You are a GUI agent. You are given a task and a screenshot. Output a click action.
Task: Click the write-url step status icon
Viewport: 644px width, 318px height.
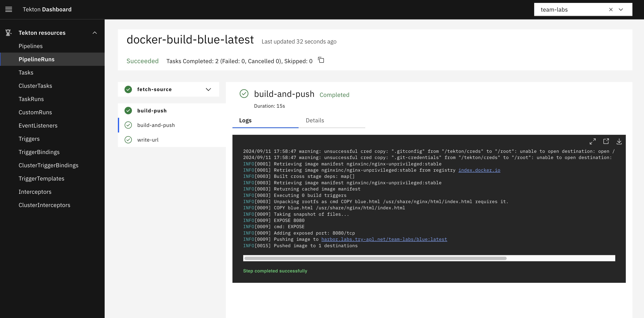click(x=128, y=140)
